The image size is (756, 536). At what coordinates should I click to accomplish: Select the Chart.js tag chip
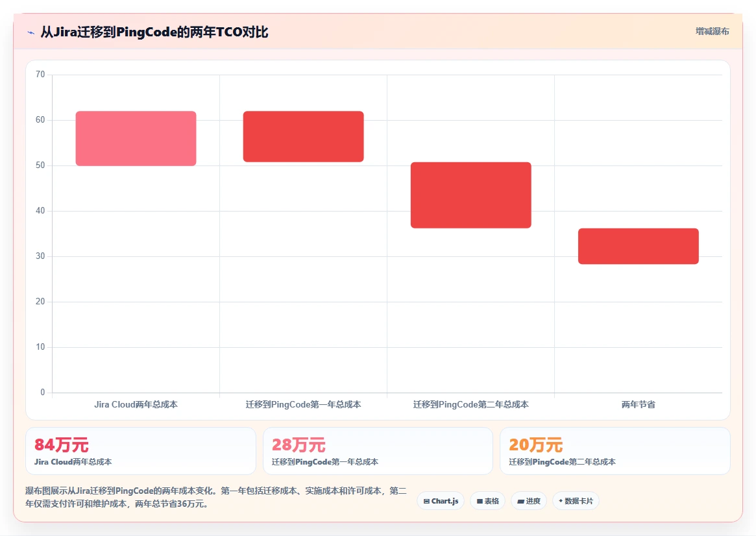pos(441,501)
